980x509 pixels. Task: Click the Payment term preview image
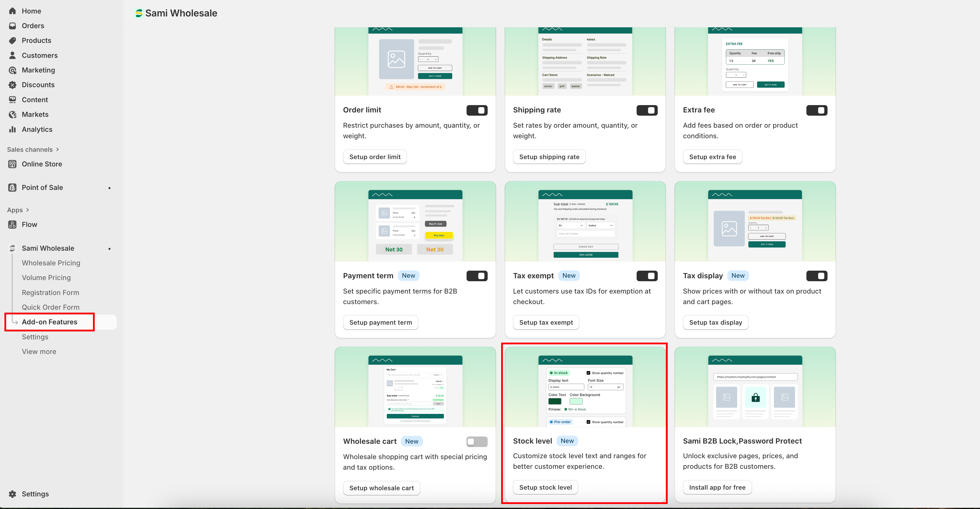click(x=415, y=222)
